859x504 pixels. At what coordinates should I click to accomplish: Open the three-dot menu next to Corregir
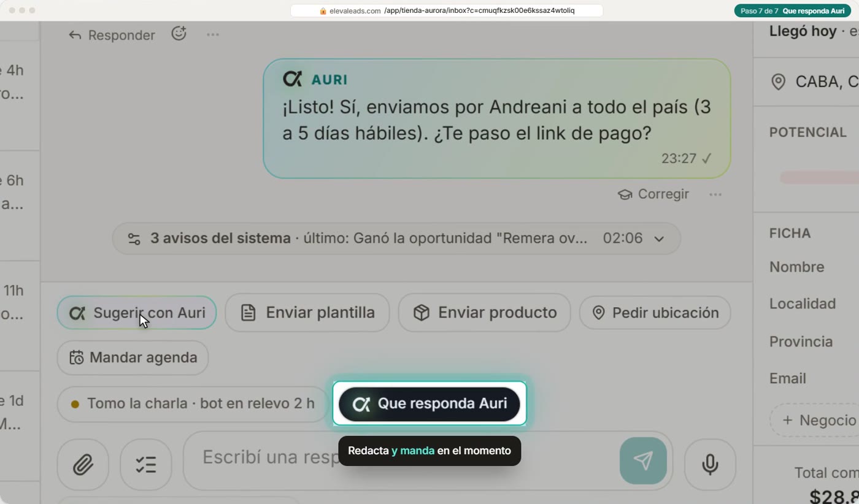coord(715,194)
